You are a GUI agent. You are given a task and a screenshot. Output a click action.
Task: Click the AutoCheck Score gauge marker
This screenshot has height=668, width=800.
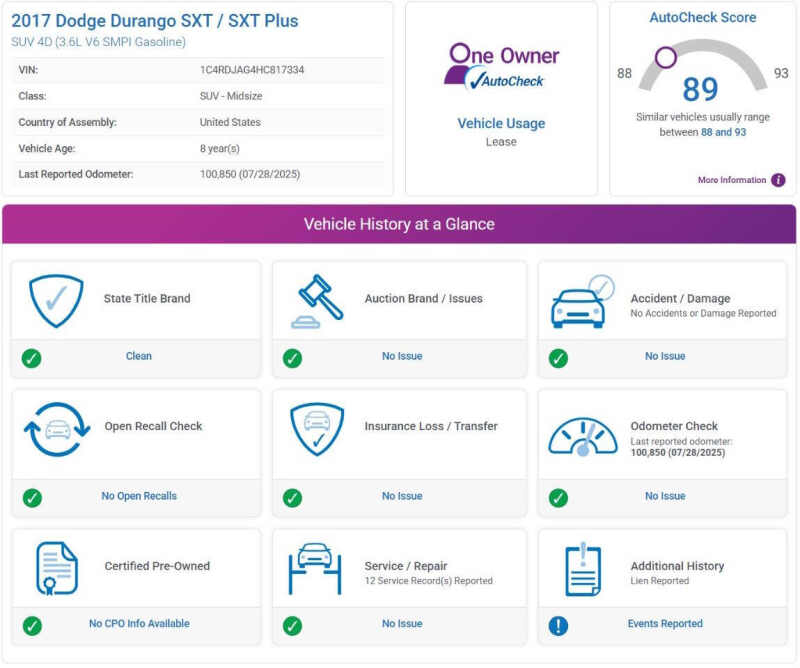pos(665,57)
